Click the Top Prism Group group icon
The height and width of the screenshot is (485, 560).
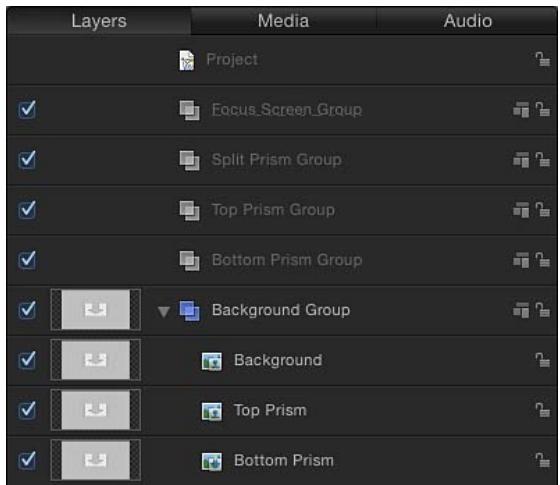pyautogui.click(x=189, y=210)
